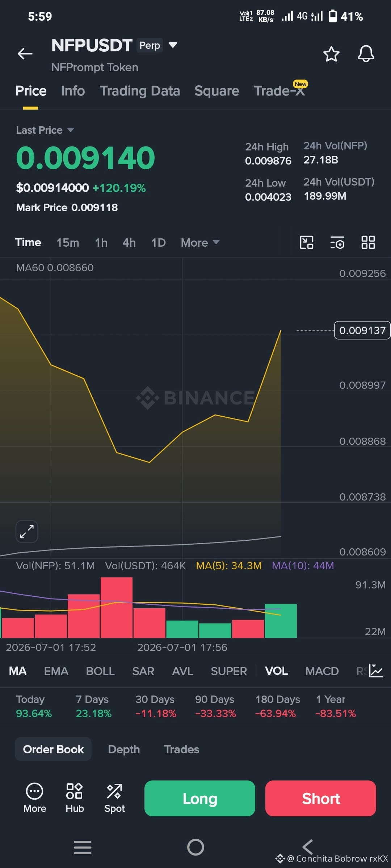Open the Last Price dropdown

(x=45, y=130)
